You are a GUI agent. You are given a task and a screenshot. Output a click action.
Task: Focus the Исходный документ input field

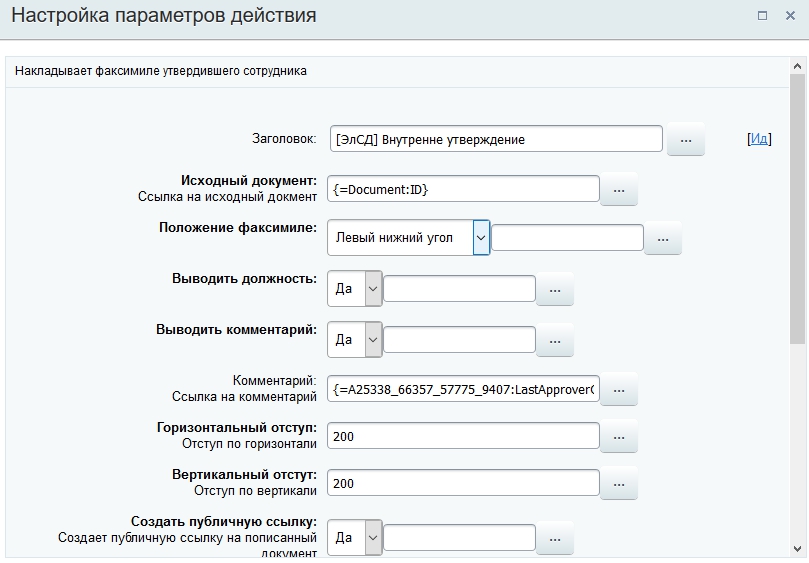pyautogui.click(x=464, y=189)
